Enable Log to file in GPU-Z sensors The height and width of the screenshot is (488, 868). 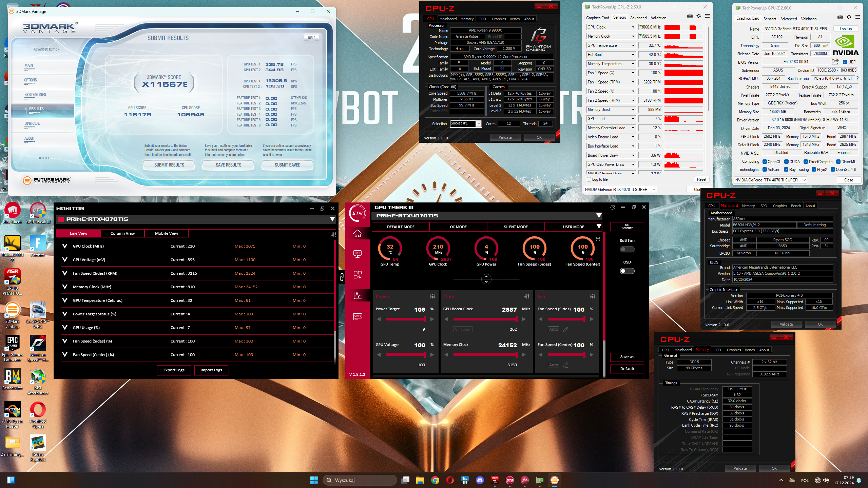[x=589, y=179]
